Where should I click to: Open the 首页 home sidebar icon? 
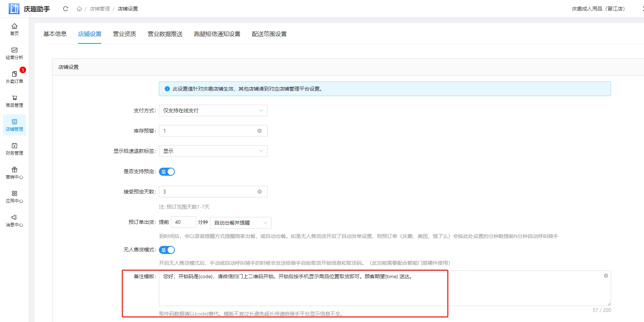pyautogui.click(x=14, y=29)
